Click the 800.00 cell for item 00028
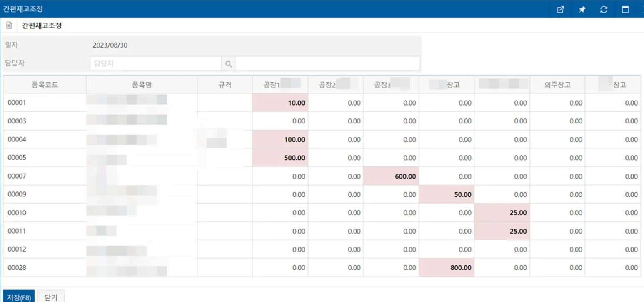The width and height of the screenshot is (644, 302). click(x=447, y=267)
